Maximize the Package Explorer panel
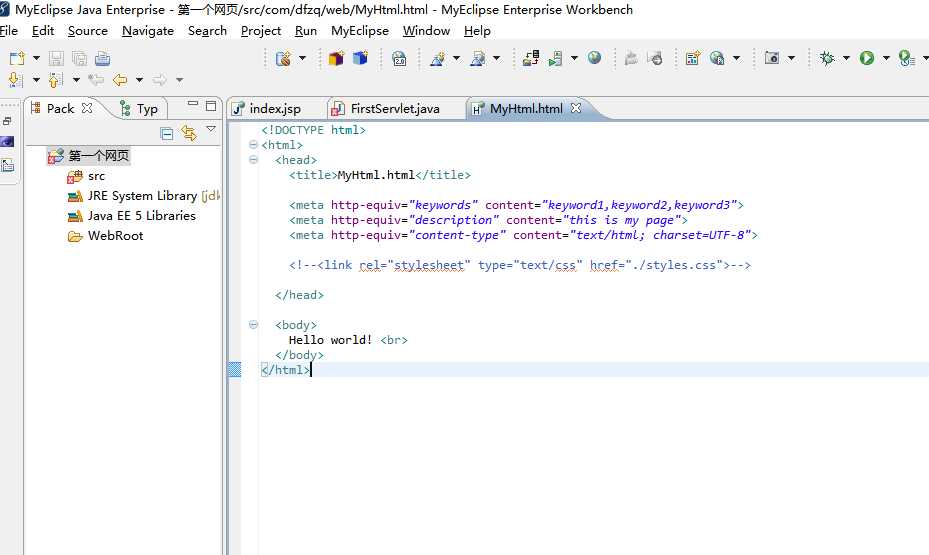Viewport: 929px width, 555px height. [211, 105]
